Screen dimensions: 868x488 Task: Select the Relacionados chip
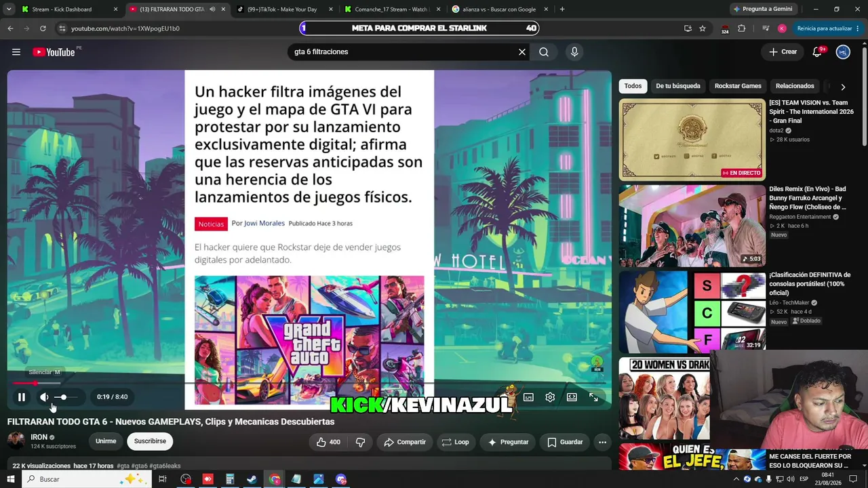795,86
